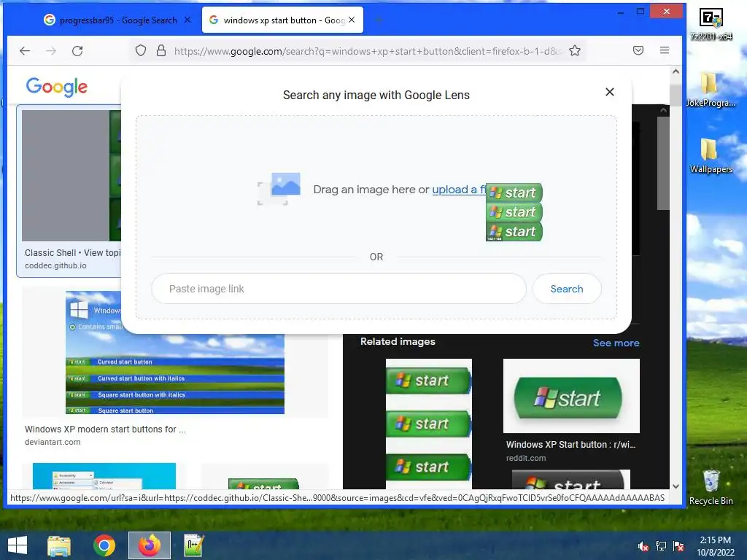The height and width of the screenshot is (560, 747).
Task: Click the site security padlock icon
Action: [161, 50]
